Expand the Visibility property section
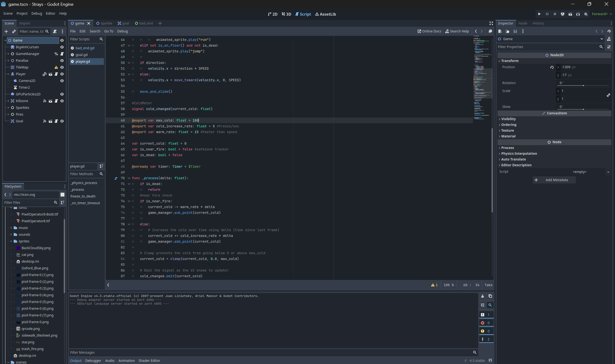 click(x=508, y=119)
